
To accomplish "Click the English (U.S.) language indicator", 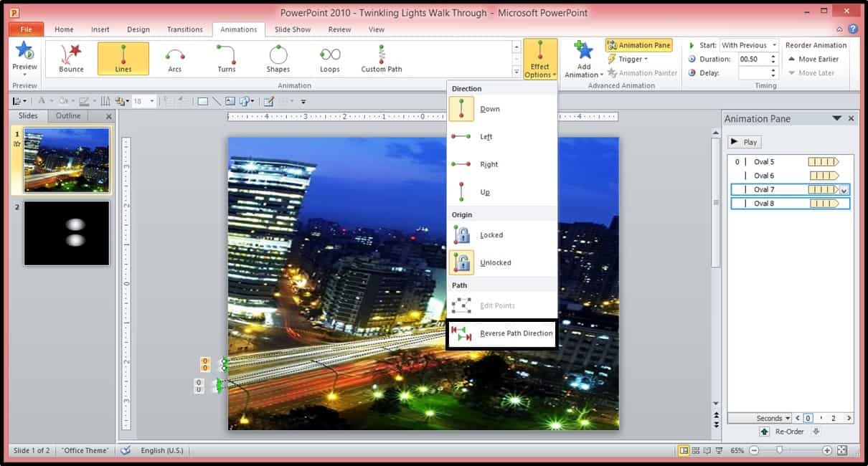I will (162, 450).
